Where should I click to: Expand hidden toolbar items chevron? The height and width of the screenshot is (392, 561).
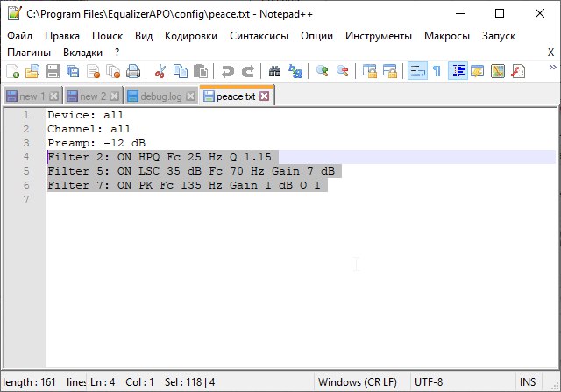tap(553, 67)
